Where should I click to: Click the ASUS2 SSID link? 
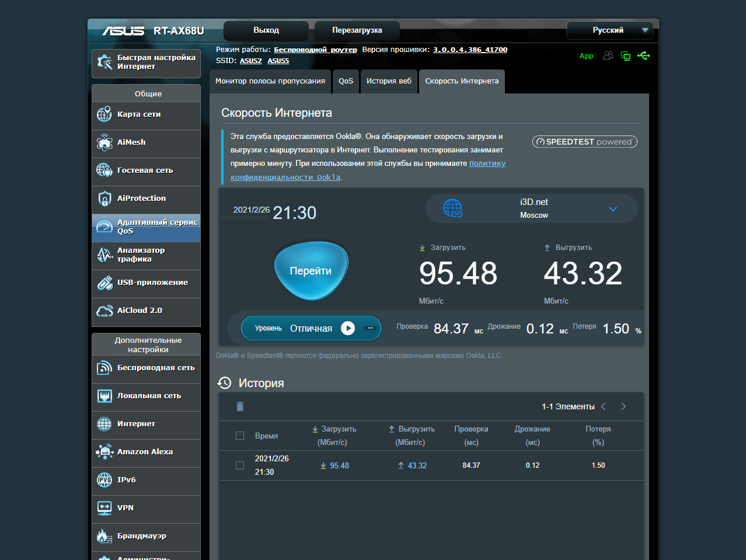point(250,61)
